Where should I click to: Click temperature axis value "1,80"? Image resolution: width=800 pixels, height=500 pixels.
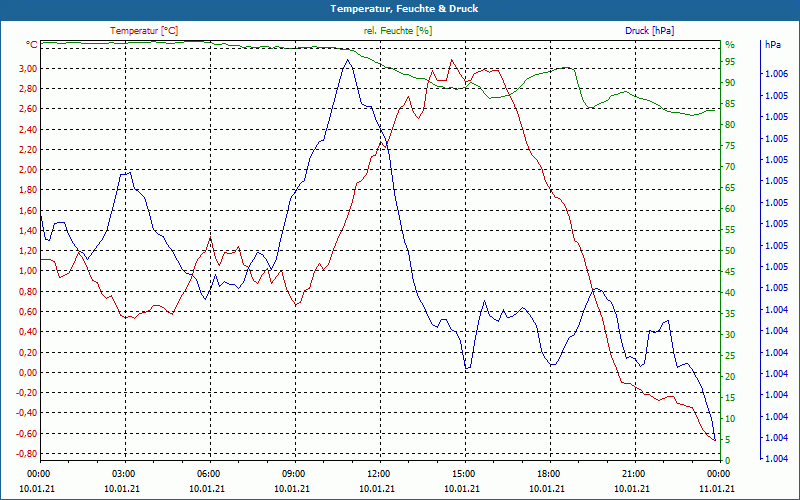(x=29, y=190)
